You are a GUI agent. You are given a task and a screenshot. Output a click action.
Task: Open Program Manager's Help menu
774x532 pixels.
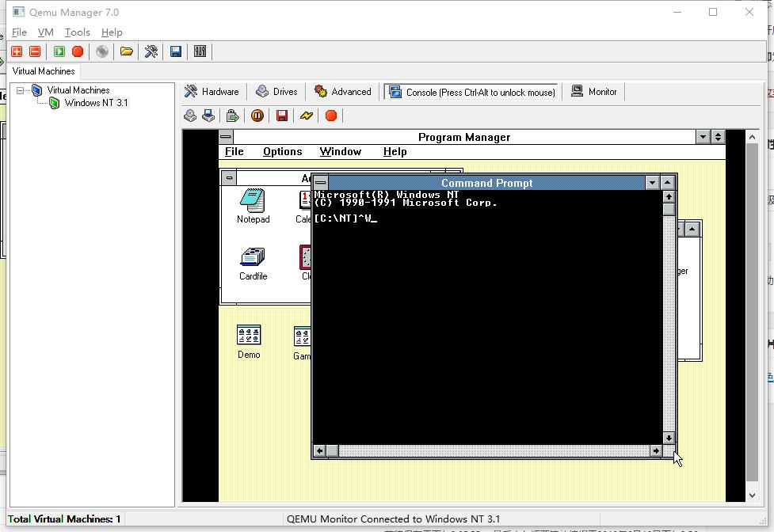(x=395, y=151)
